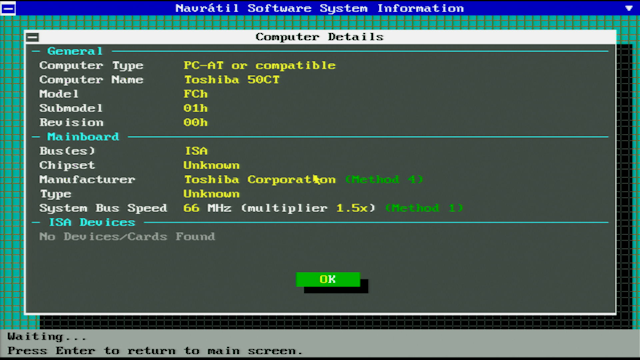Click the down arrow in the title bar
This screenshot has height=360, width=640.
pos(629,8)
